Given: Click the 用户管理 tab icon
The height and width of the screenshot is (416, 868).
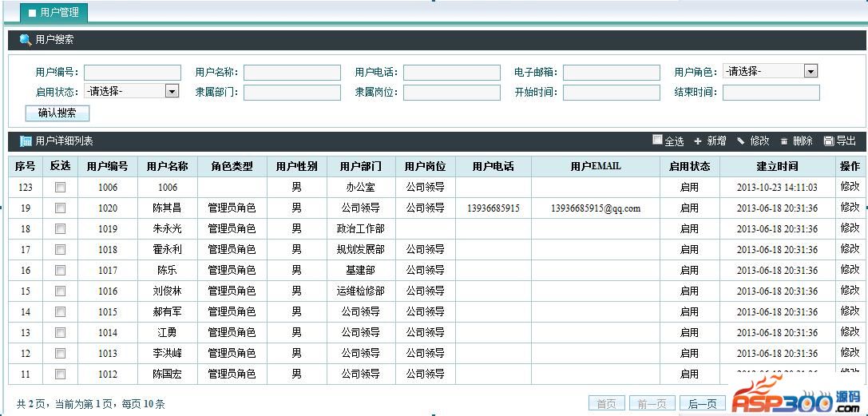Looking at the screenshot, I should [32, 14].
